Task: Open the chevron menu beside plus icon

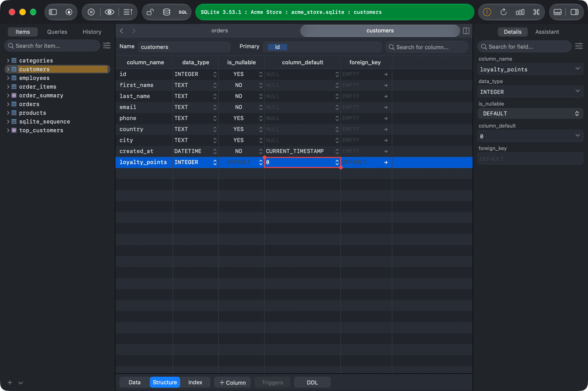Action: [x=21, y=383]
